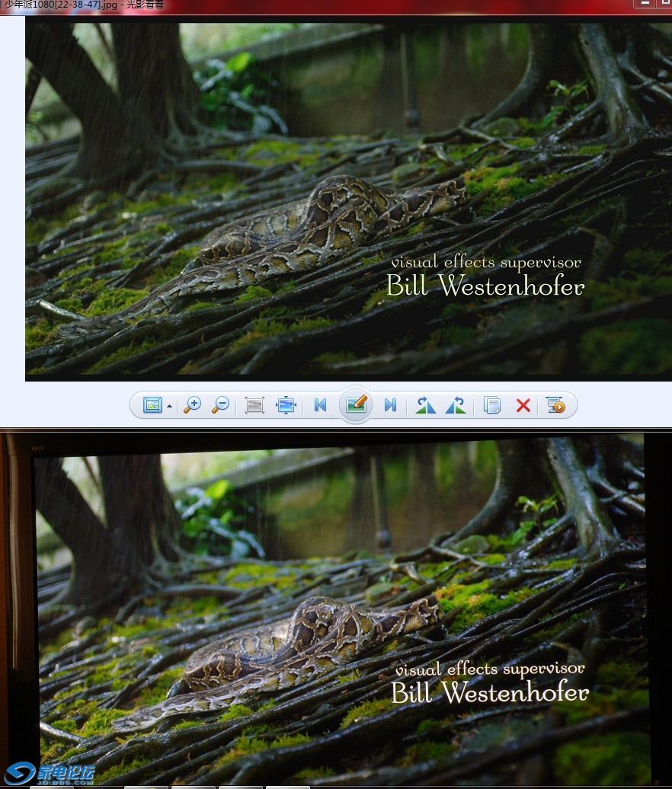This screenshot has height=789, width=672.
Task: Delete the current image with red X
Action: point(523,405)
